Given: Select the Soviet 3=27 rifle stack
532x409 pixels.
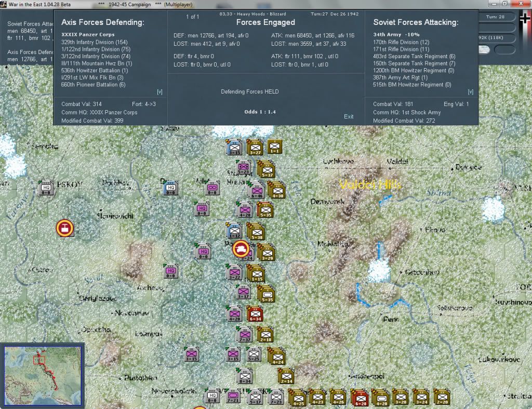Looking at the screenshot, I should pos(255,147).
